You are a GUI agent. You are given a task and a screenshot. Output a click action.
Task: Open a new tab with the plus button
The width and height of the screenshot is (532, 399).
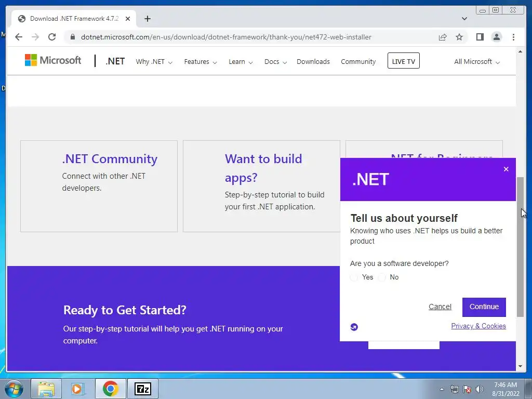point(147,19)
